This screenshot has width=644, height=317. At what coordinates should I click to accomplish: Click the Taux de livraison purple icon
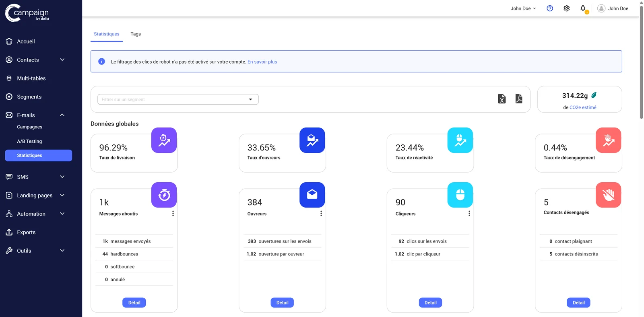164,140
